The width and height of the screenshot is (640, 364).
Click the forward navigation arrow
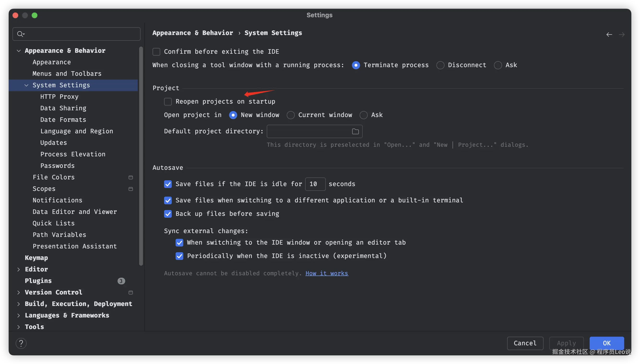tap(622, 35)
